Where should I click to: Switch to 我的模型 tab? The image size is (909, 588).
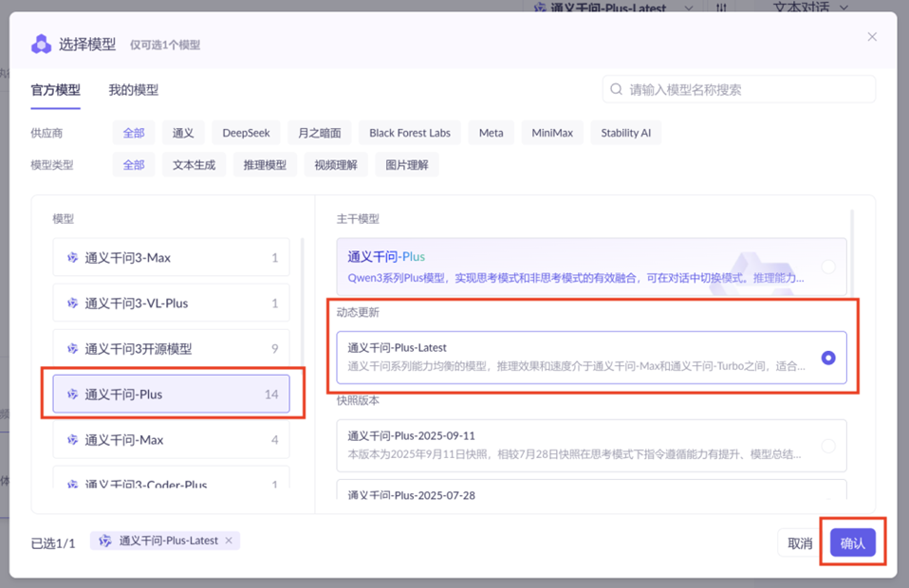[x=134, y=90]
